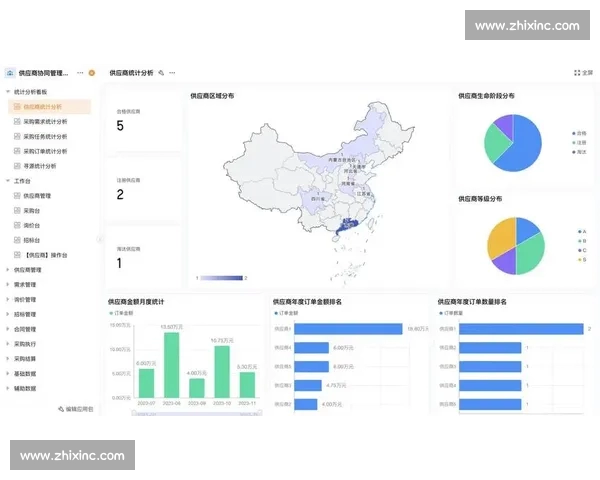The width and height of the screenshot is (600, 480).
Task: Open the ellipsis menu beside the dashboard title
Action: pyautogui.click(x=173, y=73)
